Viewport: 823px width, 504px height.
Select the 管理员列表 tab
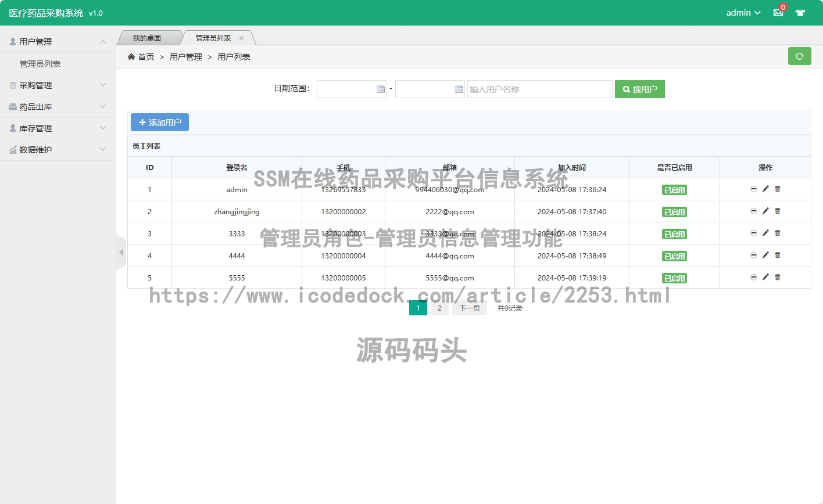[x=213, y=38]
